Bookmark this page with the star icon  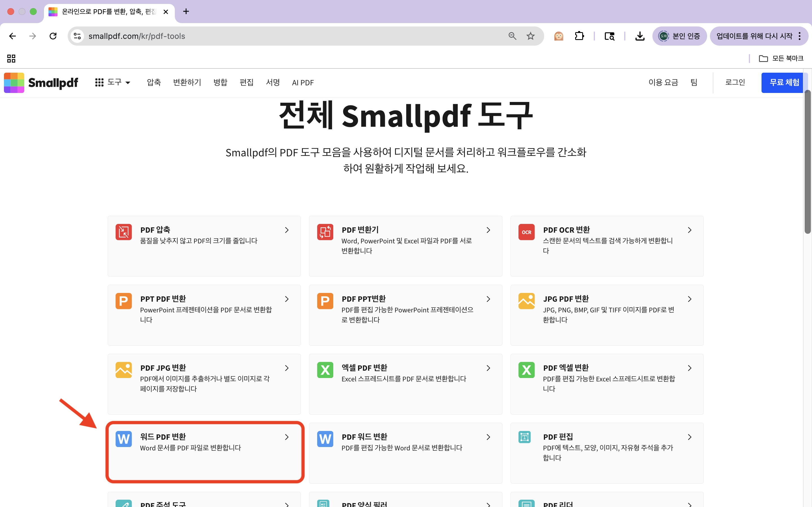[x=530, y=36]
